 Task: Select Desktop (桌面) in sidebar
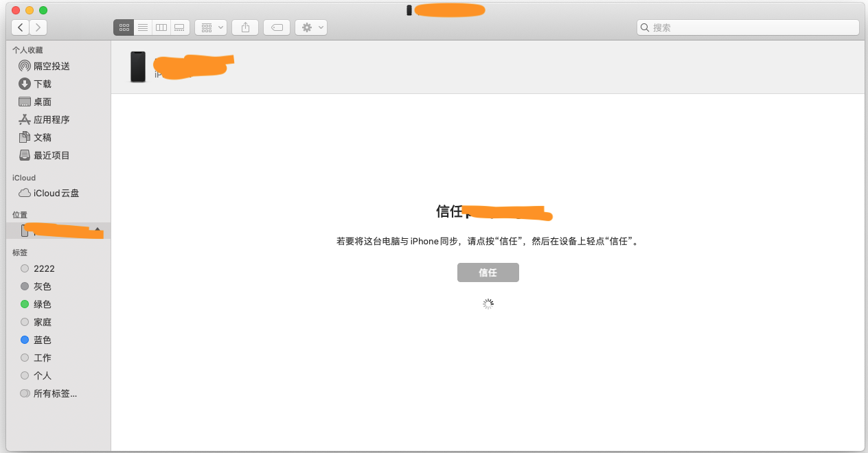click(43, 102)
